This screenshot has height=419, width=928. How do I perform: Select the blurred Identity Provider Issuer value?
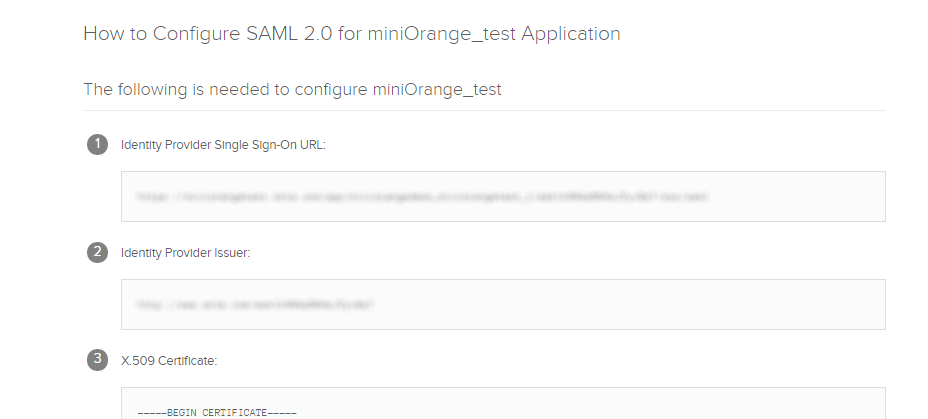click(x=256, y=304)
